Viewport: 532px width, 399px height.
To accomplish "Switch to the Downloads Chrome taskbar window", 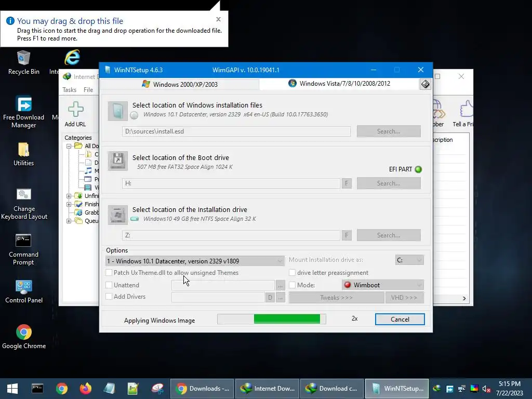I will [x=202, y=389].
